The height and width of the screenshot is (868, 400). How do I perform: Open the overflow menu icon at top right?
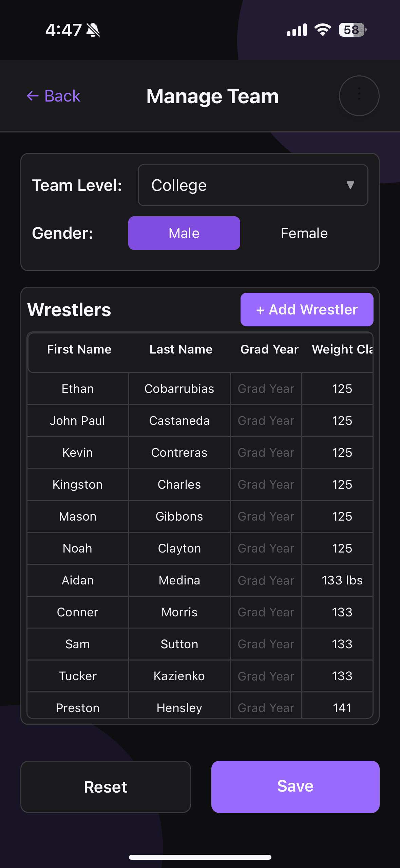(359, 96)
